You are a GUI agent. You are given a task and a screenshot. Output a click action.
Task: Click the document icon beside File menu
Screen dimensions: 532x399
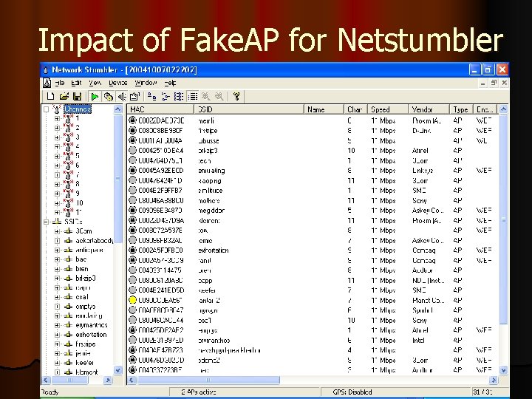click(x=47, y=83)
